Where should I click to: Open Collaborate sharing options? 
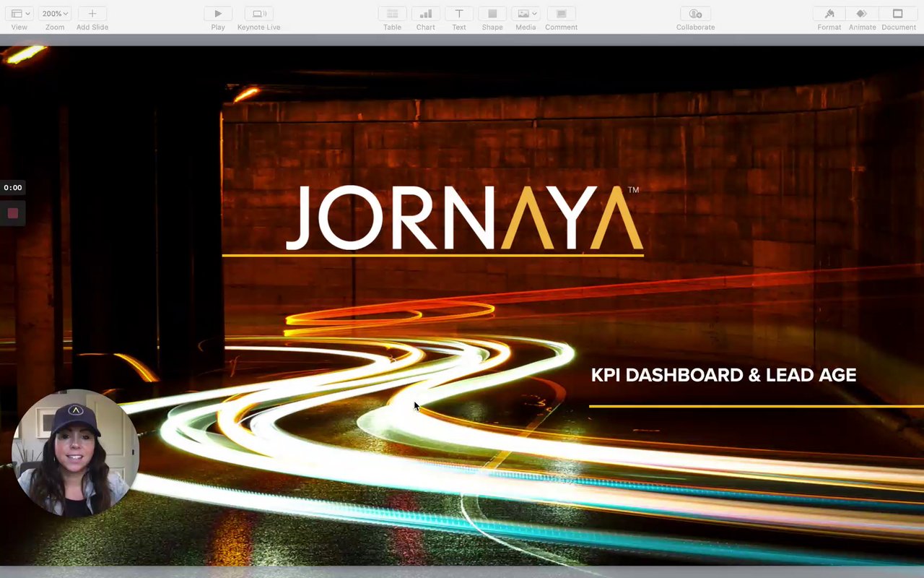[x=695, y=14]
